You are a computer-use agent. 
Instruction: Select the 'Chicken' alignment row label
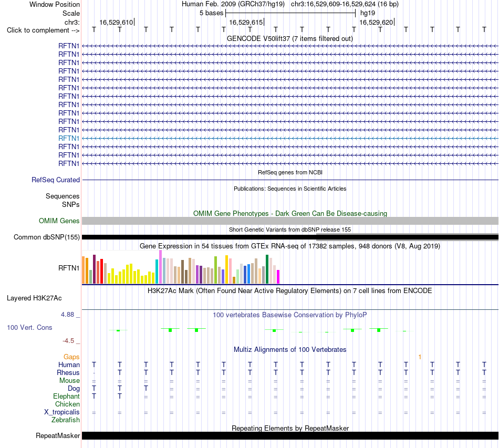[x=67, y=404]
